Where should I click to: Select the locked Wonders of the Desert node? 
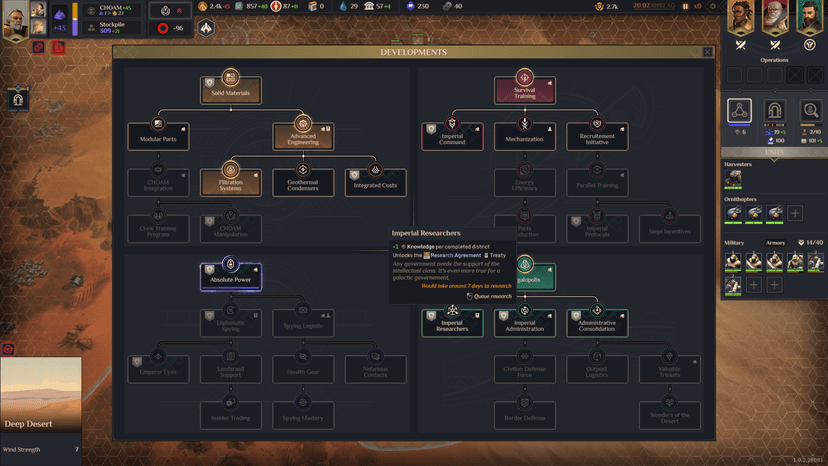pos(670,415)
